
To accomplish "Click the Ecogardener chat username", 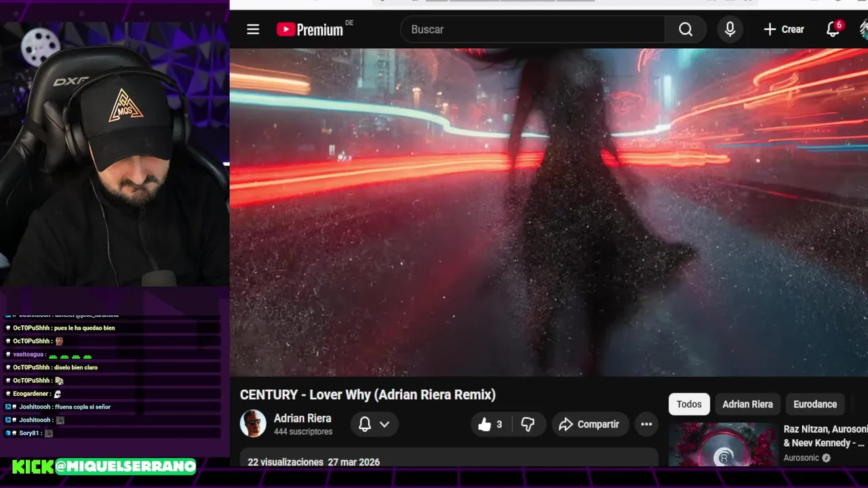I will [x=31, y=394].
